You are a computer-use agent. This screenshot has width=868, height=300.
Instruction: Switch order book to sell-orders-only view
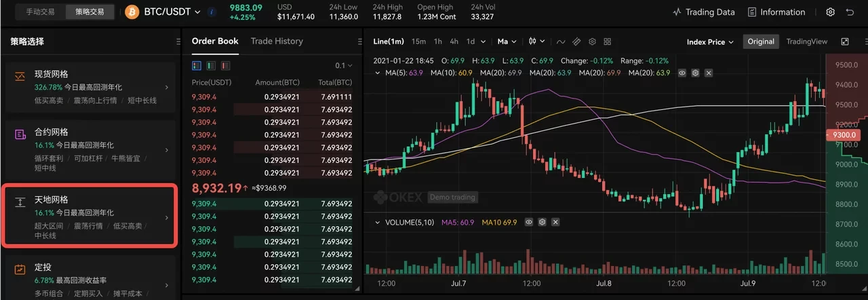pos(224,66)
